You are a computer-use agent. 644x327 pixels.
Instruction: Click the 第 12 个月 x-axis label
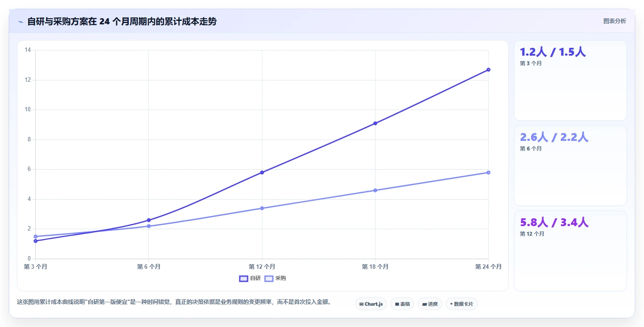coord(262,267)
